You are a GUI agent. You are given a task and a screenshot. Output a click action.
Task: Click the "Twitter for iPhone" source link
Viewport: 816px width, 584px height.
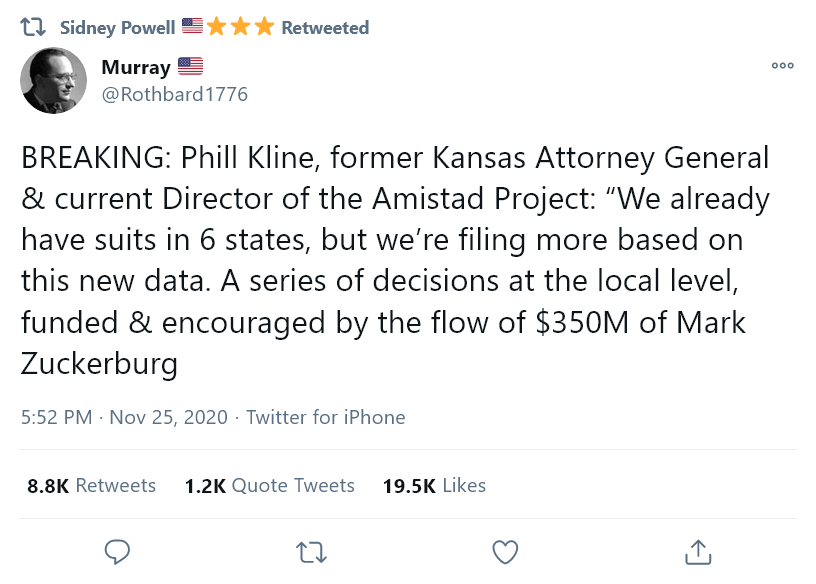click(325, 417)
